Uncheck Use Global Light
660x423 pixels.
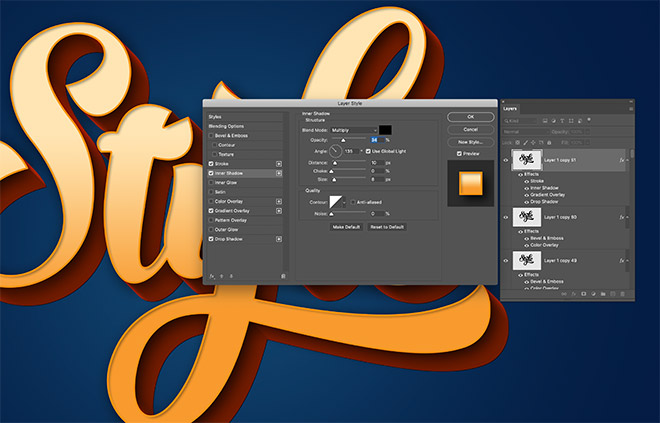point(369,150)
